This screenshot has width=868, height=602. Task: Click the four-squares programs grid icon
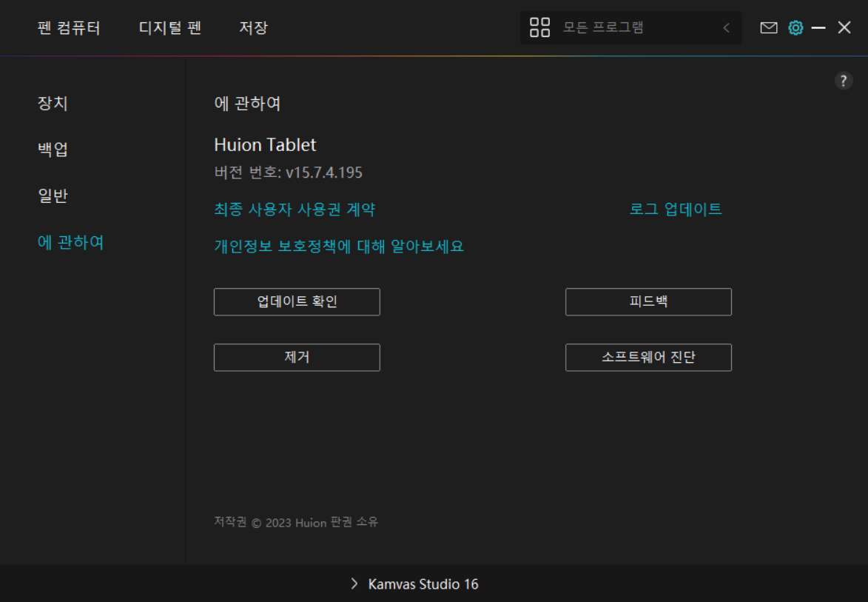(540, 28)
